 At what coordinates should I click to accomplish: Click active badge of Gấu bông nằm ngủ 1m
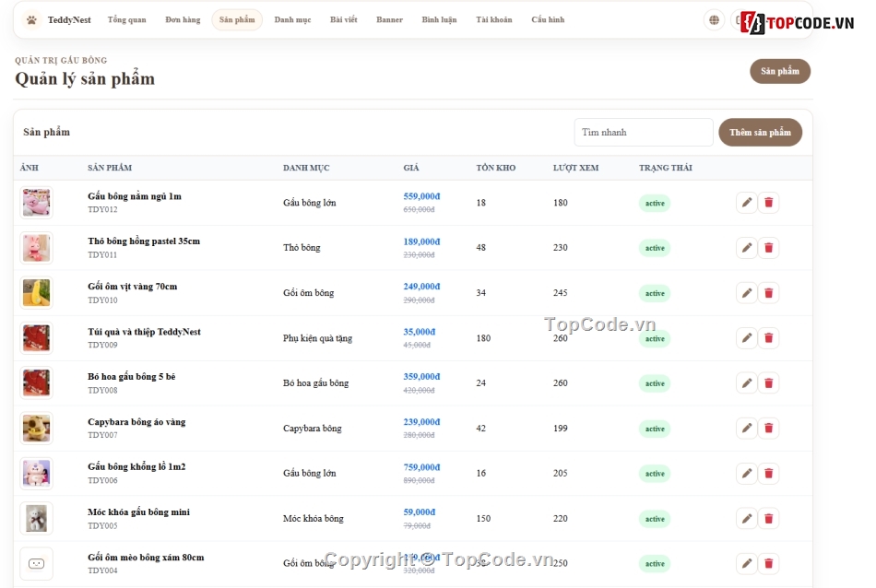(655, 204)
